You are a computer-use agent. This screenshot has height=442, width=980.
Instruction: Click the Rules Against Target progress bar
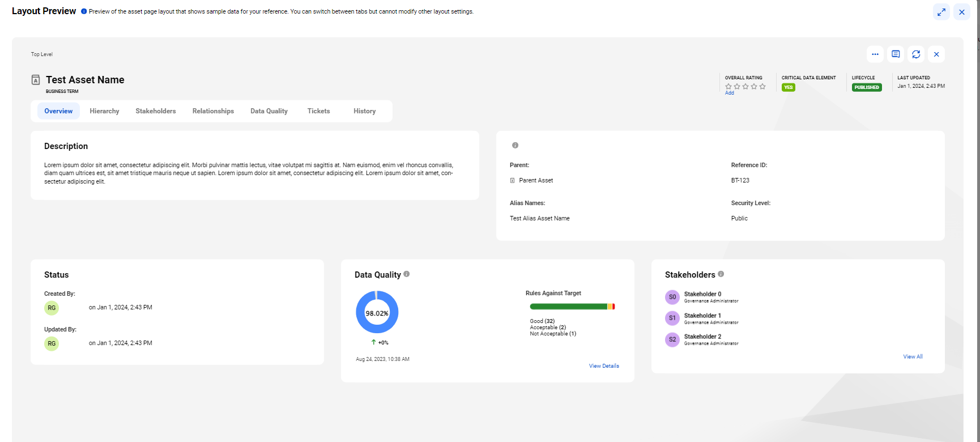(572, 307)
